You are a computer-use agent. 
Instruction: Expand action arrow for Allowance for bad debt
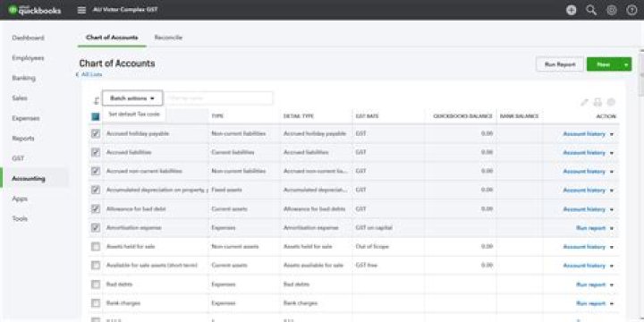(x=612, y=209)
